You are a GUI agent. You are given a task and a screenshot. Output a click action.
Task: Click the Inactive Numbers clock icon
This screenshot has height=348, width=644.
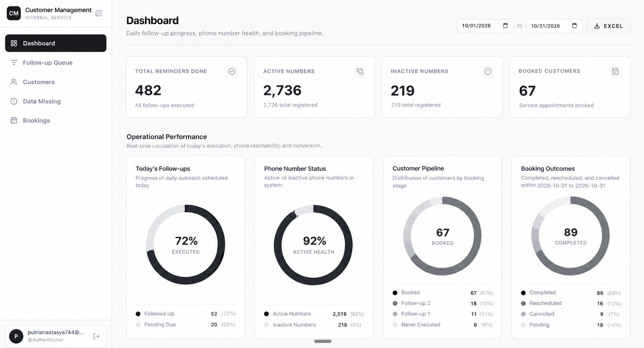click(488, 71)
